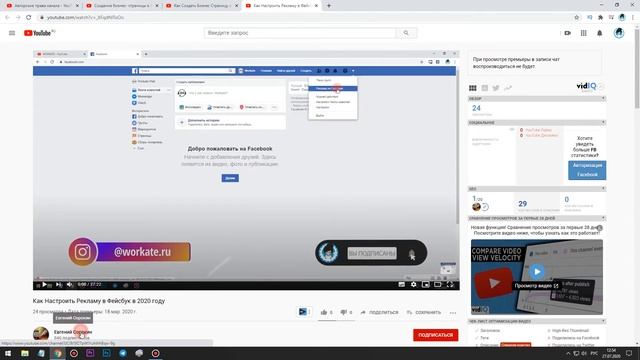Image resolution: width=640 pixels, height=360 pixels.
Task: Click the 'Авторизация Facebook' button
Action: tap(587, 170)
